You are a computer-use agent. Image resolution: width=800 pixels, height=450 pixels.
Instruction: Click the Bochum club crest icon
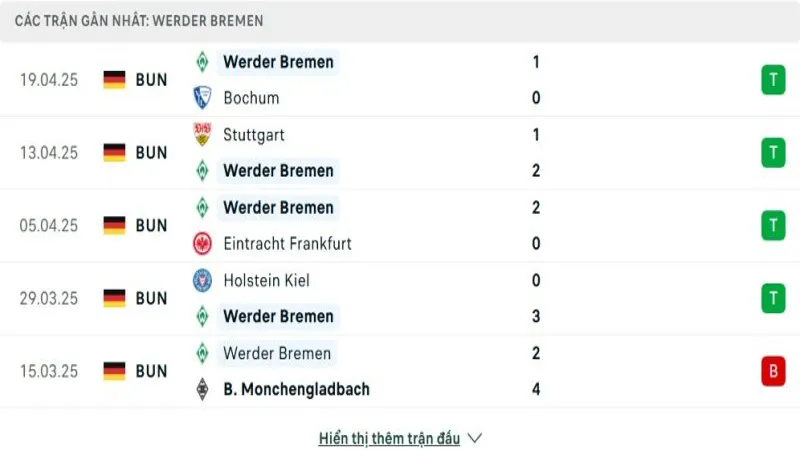coord(202,98)
